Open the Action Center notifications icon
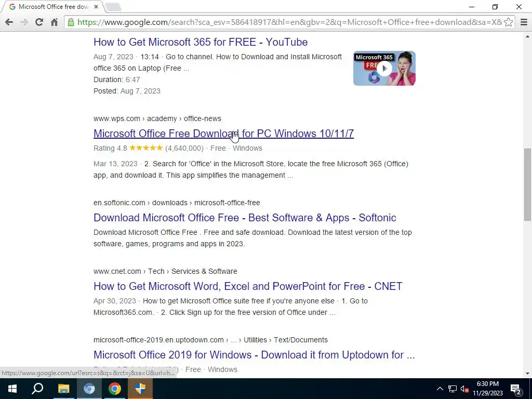532x399 pixels. click(x=516, y=389)
